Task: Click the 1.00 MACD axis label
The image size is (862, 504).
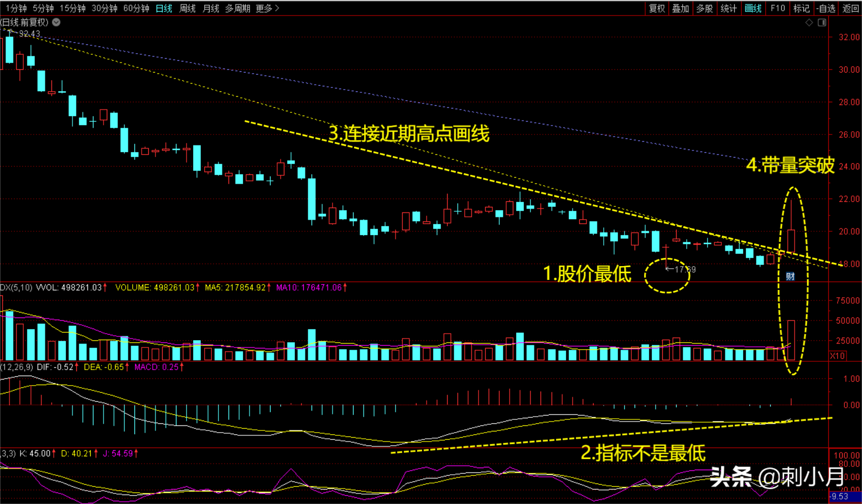Action: [851, 379]
